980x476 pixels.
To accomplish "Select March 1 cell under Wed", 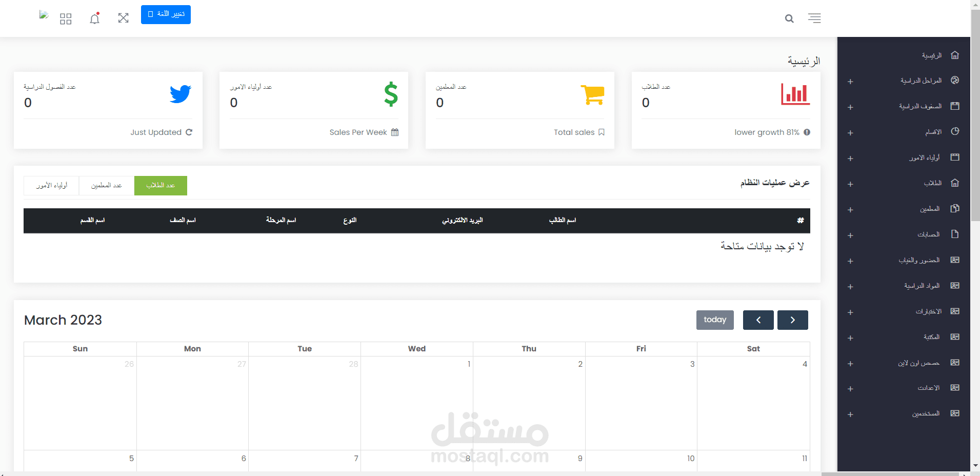I will (417, 403).
